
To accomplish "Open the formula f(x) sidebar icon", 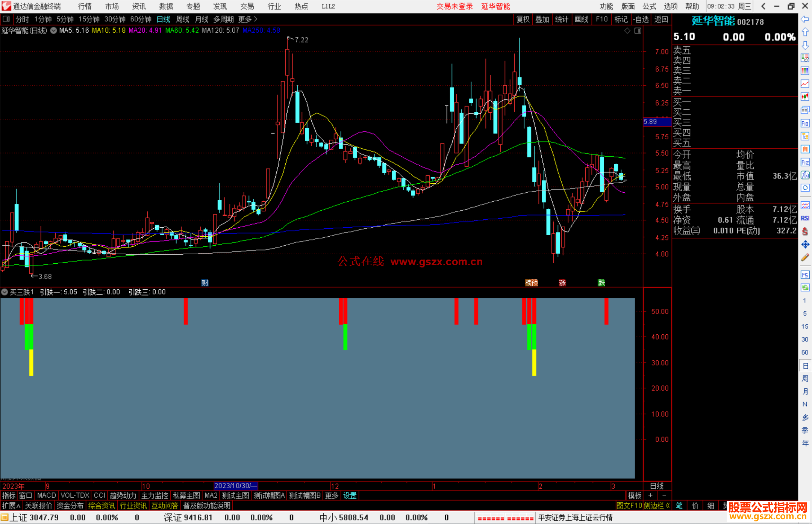I will click(805, 175).
